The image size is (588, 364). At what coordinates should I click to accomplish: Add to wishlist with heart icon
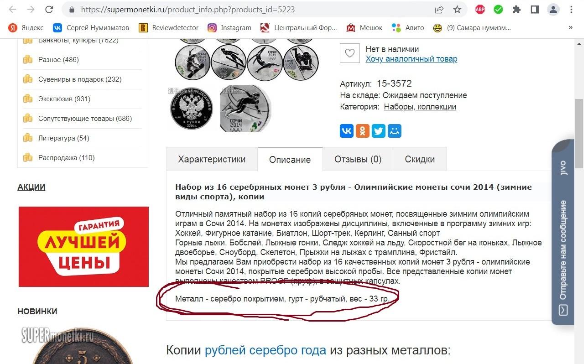click(x=349, y=53)
